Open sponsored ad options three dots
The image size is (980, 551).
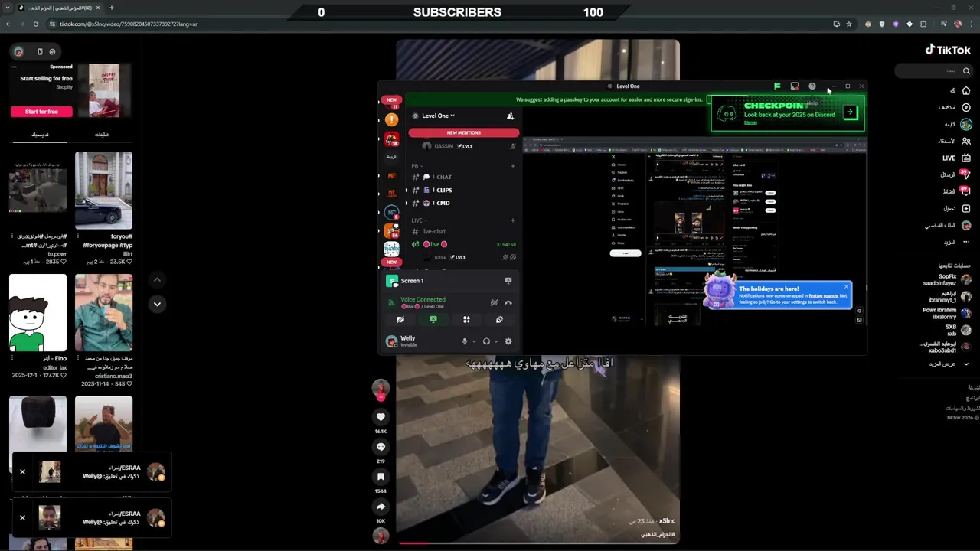tap(14, 67)
